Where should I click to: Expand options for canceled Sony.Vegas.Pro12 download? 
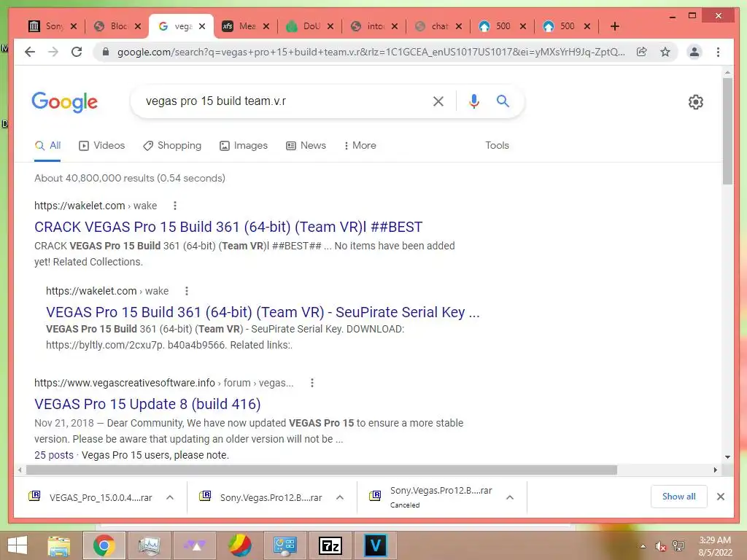(x=510, y=497)
